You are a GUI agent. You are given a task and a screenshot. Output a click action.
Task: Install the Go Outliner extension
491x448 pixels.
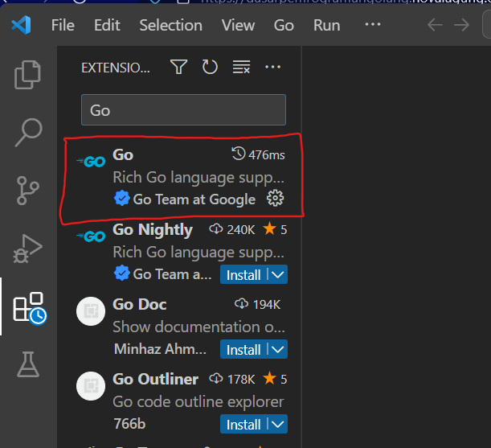point(243,424)
